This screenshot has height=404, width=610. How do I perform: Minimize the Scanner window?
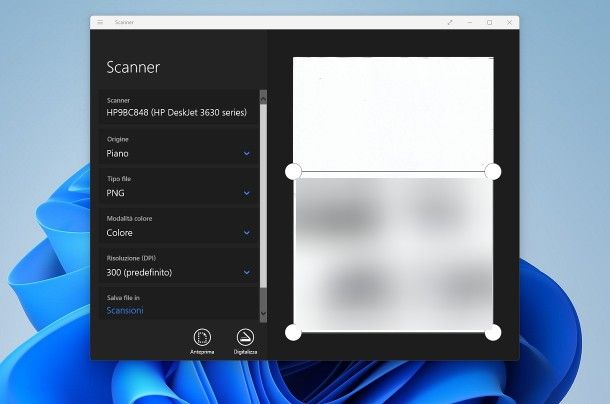coord(470,22)
